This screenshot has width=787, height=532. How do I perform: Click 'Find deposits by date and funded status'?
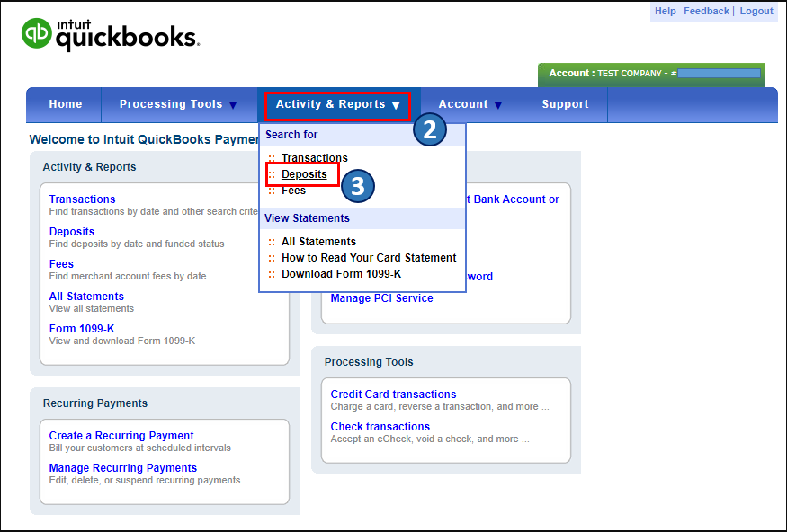137,244
